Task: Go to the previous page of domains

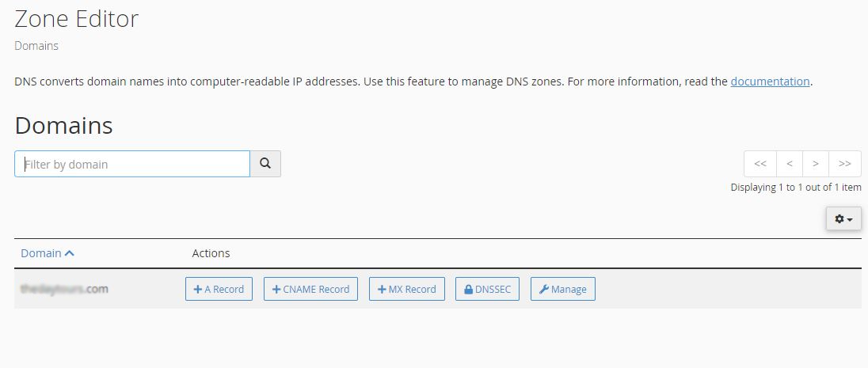Action: click(790, 164)
